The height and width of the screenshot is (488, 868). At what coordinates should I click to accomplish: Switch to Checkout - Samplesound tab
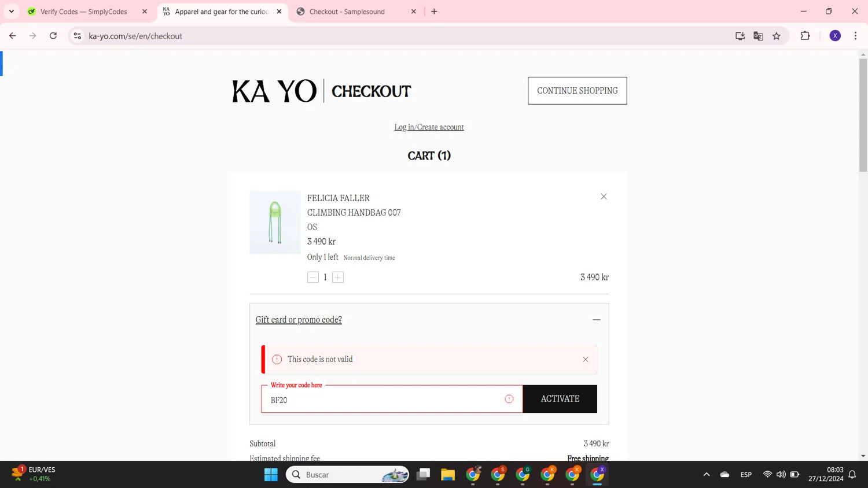[x=356, y=12]
